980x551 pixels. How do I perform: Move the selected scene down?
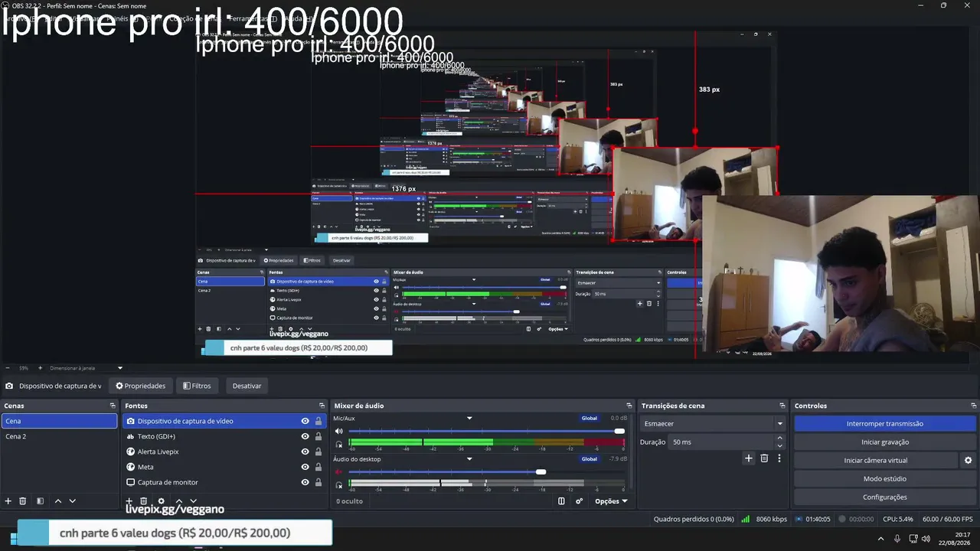(x=73, y=501)
